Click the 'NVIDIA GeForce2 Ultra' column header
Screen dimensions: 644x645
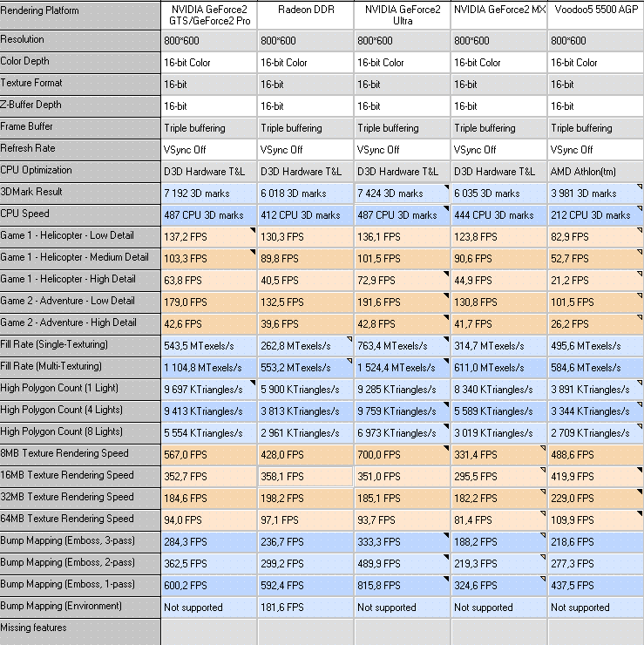click(403, 15)
